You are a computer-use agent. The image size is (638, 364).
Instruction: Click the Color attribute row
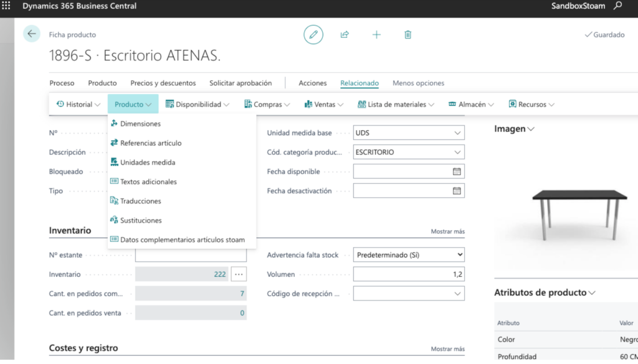[x=566, y=339]
